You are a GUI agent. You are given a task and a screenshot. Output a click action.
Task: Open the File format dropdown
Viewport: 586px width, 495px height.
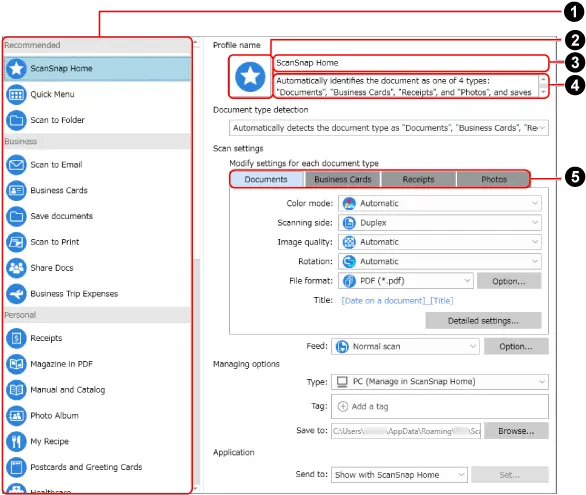pos(406,281)
